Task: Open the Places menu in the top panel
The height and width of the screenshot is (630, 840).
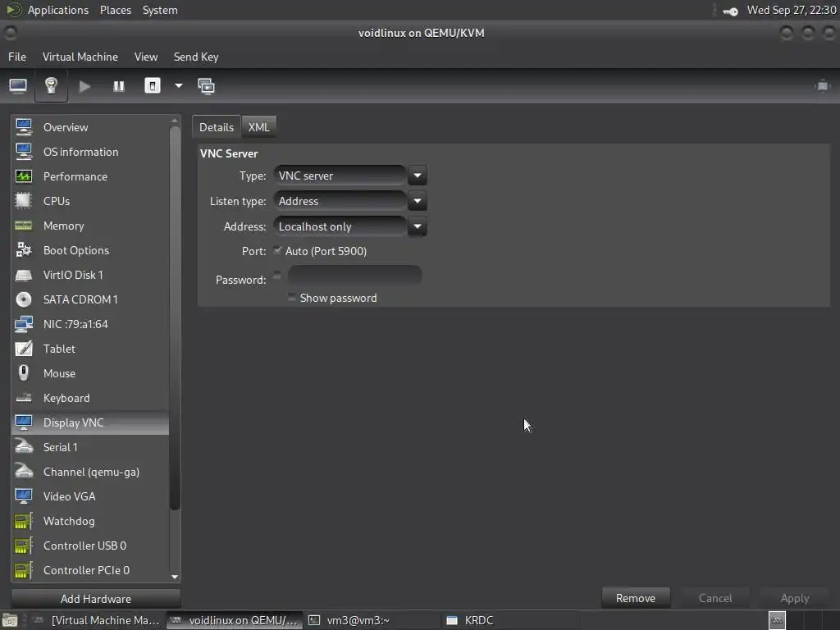Action: pyautogui.click(x=115, y=10)
